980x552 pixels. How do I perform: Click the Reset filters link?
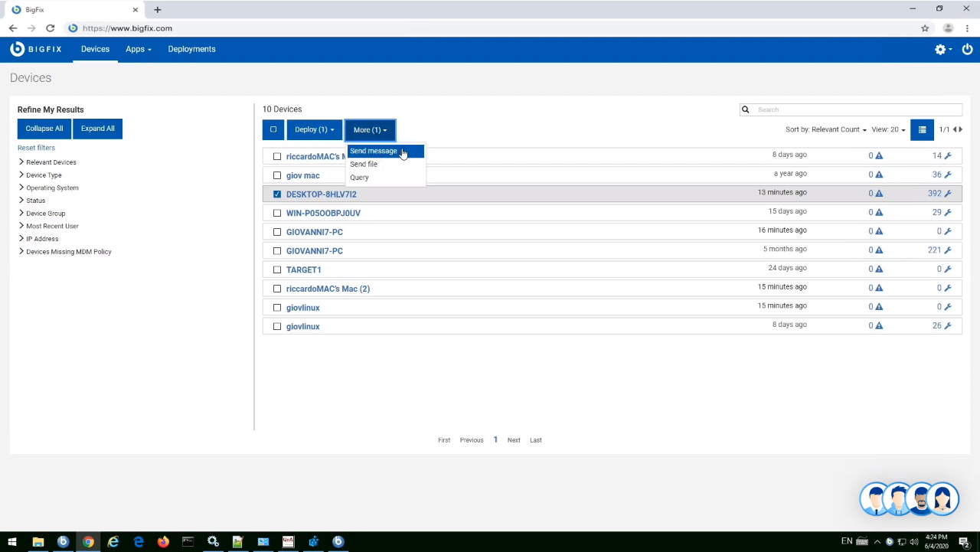(36, 147)
